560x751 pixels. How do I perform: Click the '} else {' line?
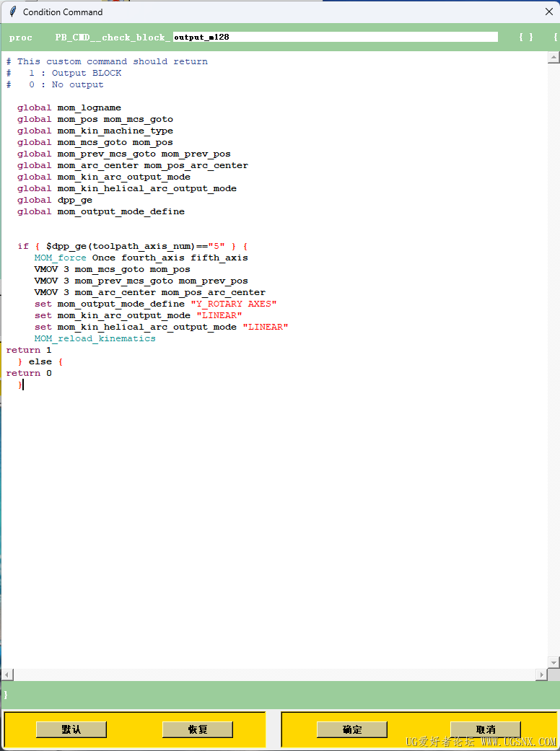coord(40,361)
